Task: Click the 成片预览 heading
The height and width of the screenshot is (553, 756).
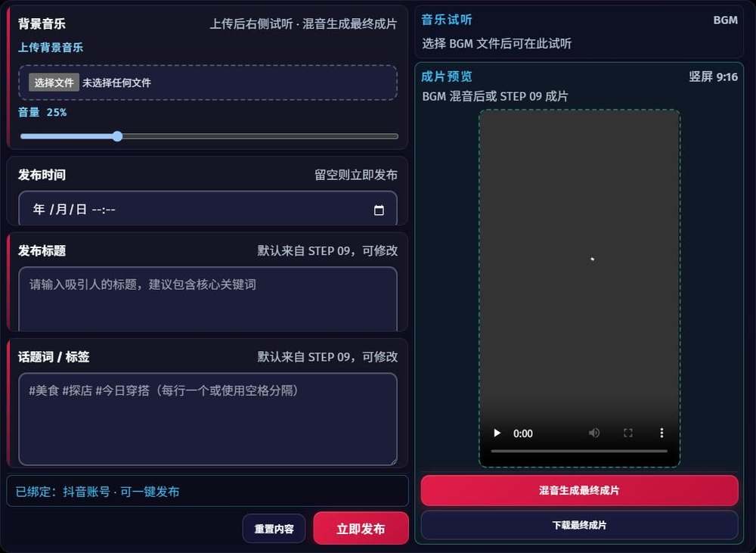Action: click(x=447, y=76)
